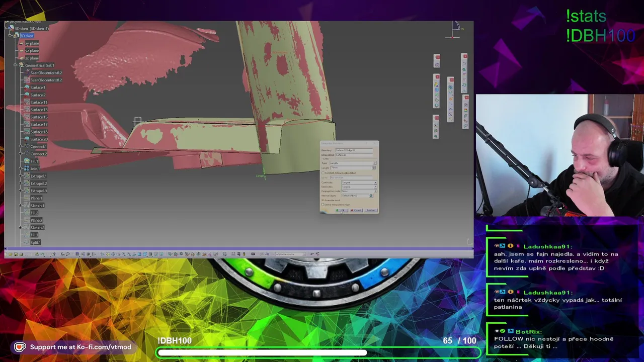
Task: Select Join.1 in the tree
Action: (35, 168)
